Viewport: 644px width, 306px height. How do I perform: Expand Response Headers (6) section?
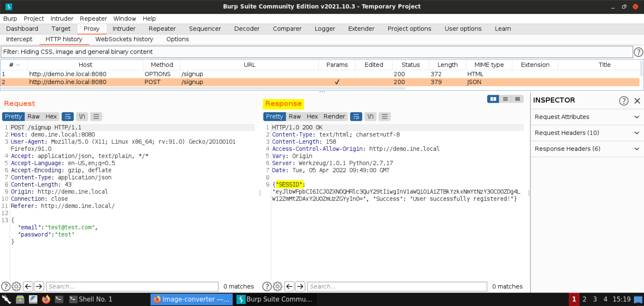(587, 149)
